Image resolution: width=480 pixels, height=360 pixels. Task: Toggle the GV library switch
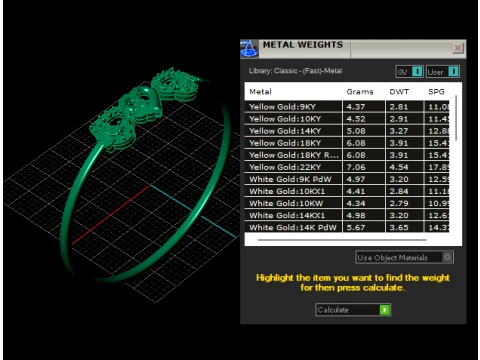pos(410,72)
